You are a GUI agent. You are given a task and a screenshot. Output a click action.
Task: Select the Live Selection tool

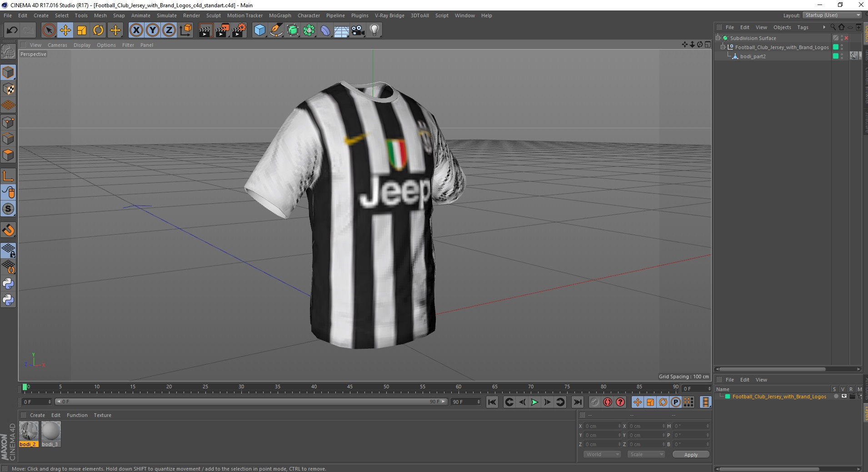click(x=49, y=30)
